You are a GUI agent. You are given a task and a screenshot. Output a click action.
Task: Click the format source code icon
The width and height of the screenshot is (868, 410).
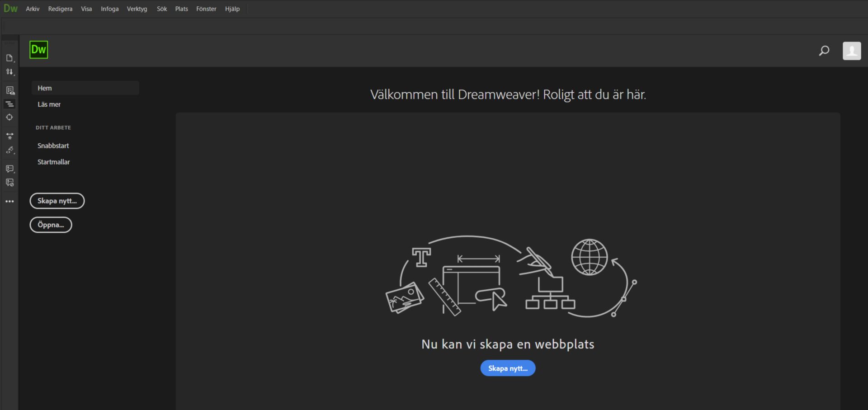point(9,150)
